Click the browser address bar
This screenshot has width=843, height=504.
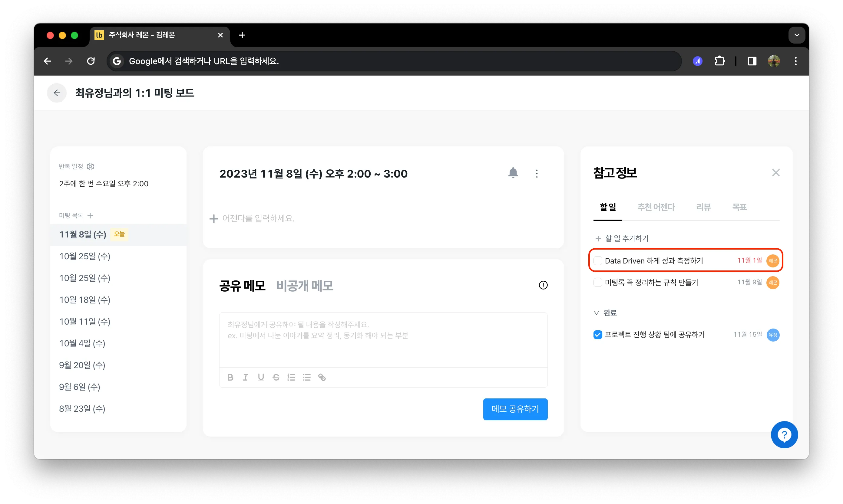(394, 61)
